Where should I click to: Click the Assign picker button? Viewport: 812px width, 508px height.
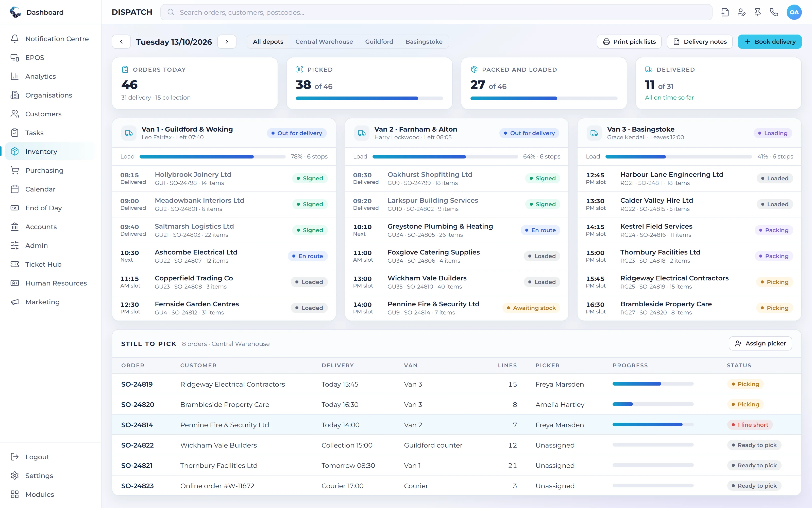point(760,343)
